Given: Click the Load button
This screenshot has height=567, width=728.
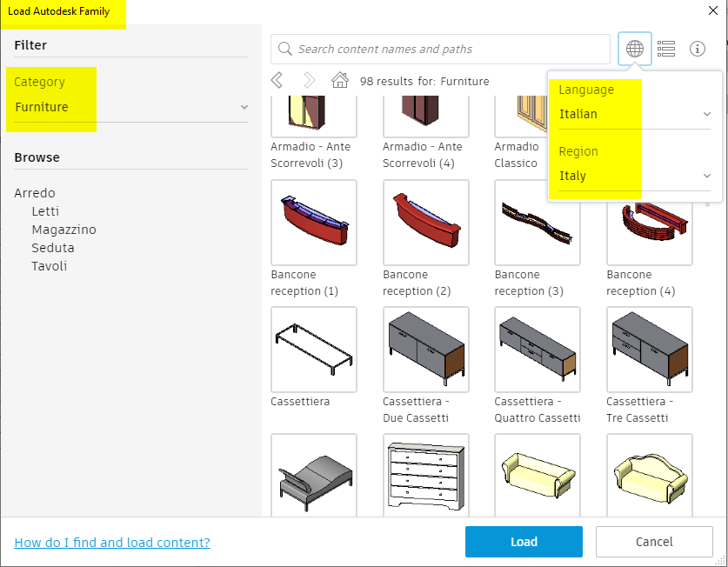Looking at the screenshot, I should (x=524, y=541).
